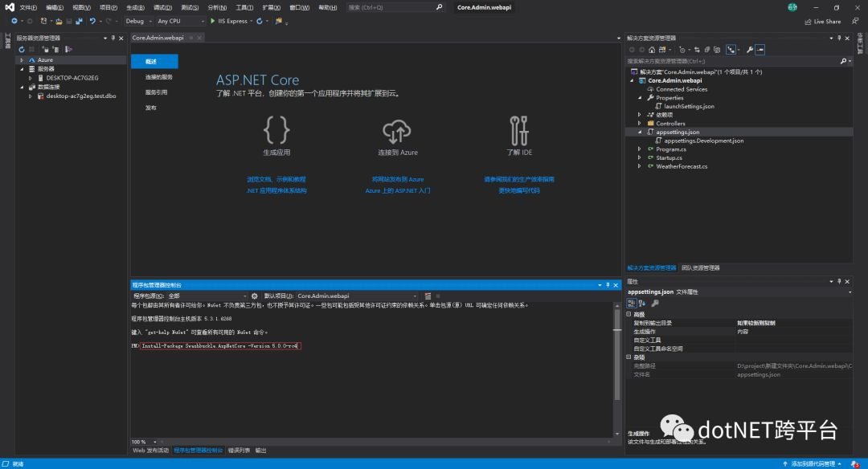Screen dimensions: 868x469
Task: Click Property Pages wrench in Properties panel
Action: click(655, 303)
